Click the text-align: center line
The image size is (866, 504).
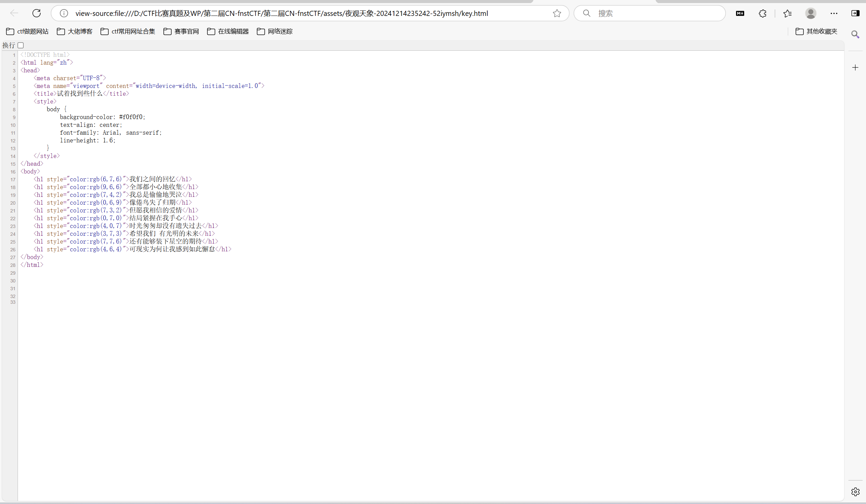click(91, 125)
